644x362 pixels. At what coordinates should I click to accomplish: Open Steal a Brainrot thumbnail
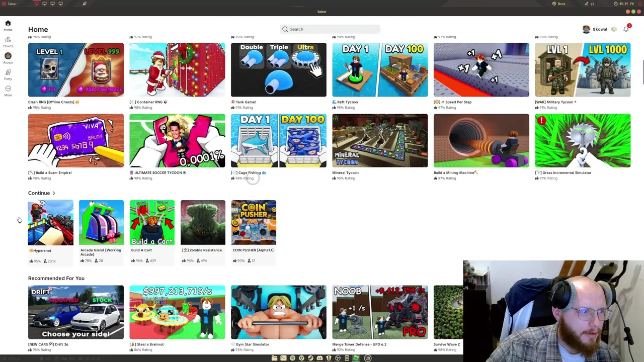[177, 312]
